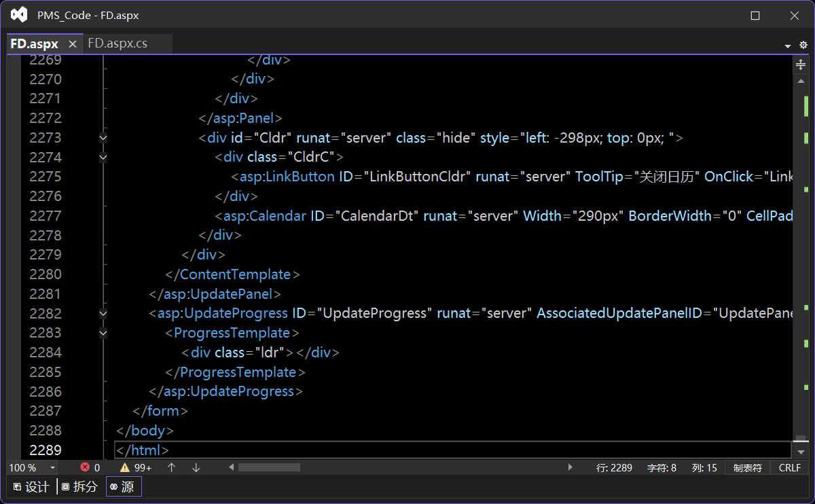This screenshot has height=504, width=815.
Task: Select the Source view (源) button
Action: pos(123,486)
